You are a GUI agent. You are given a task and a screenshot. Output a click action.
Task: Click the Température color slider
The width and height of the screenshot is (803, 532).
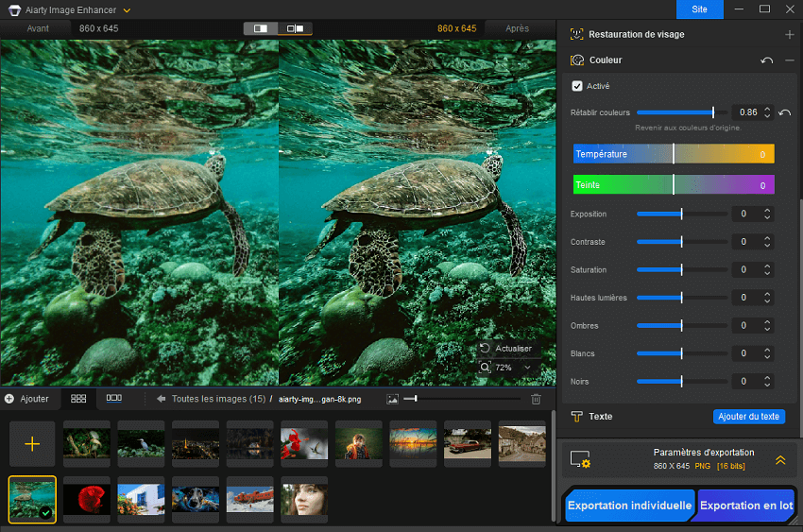click(674, 154)
